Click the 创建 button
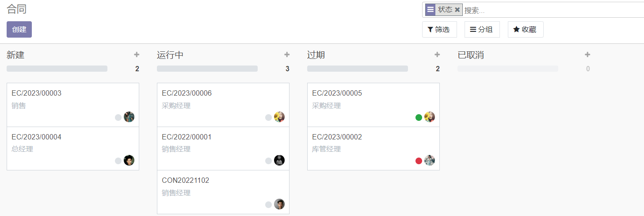 pos(19,30)
